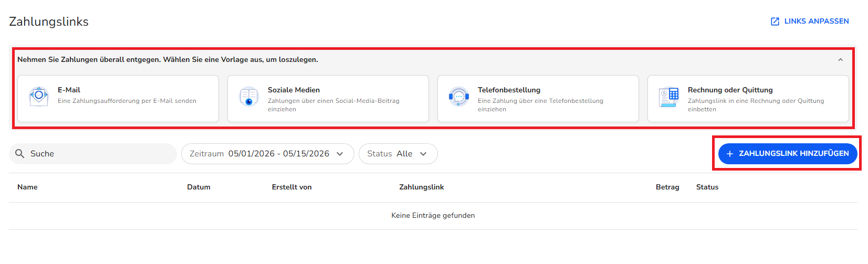Image resolution: width=868 pixels, height=264 pixels.
Task: Choose the Soziale Medien template card
Action: pyautogui.click(x=328, y=99)
